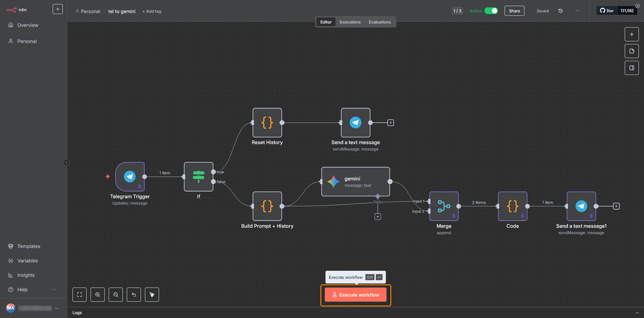Viewport: 644px width, 318px height.
Task: Select the Merge node icon
Action: click(x=444, y=206)
